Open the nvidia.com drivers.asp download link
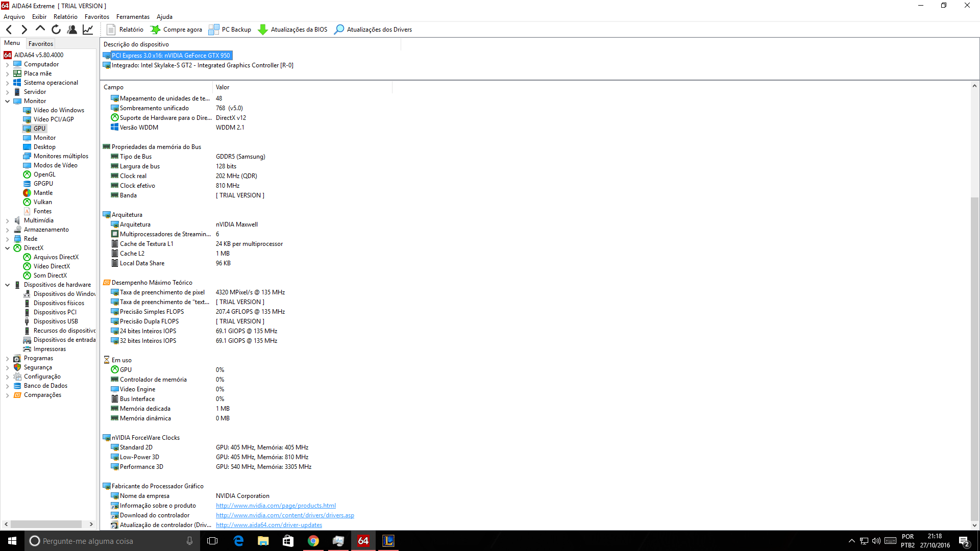 tap(285, 515)
